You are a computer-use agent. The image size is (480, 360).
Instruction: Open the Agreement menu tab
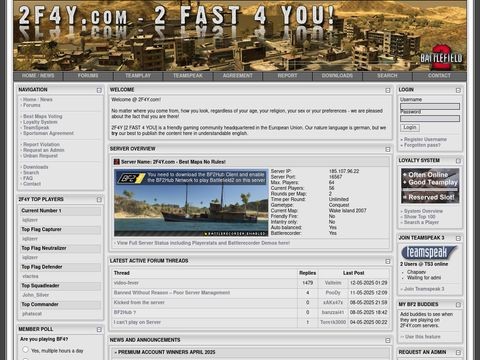pos(237,76)
